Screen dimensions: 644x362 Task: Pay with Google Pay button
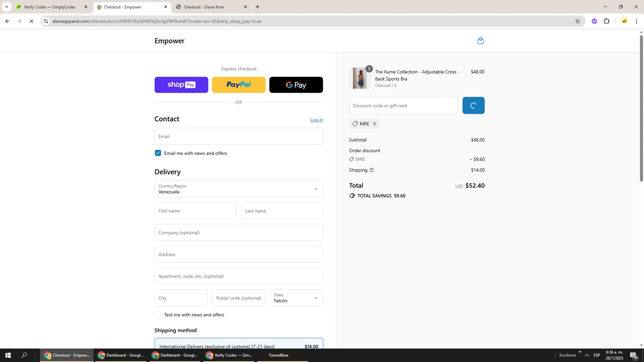pyautogui.click(x=296, y=85)
